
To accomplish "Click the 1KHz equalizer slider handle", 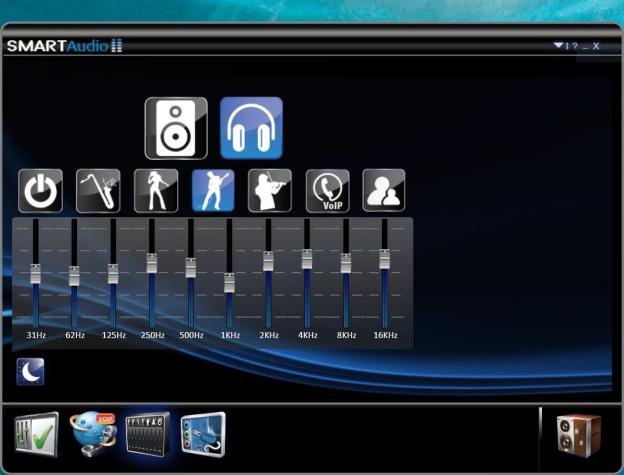I will (229, 283).
